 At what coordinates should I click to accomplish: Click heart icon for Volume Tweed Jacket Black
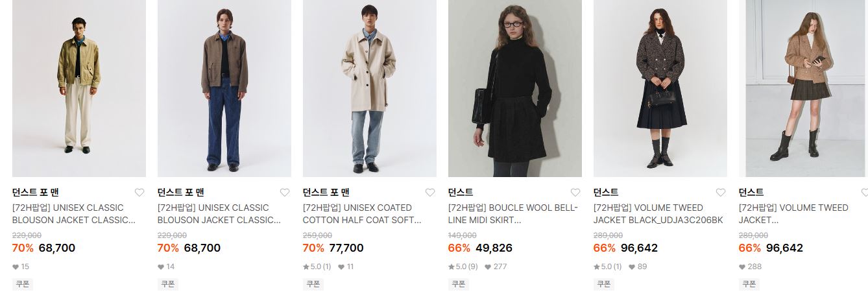coord(721,193)
